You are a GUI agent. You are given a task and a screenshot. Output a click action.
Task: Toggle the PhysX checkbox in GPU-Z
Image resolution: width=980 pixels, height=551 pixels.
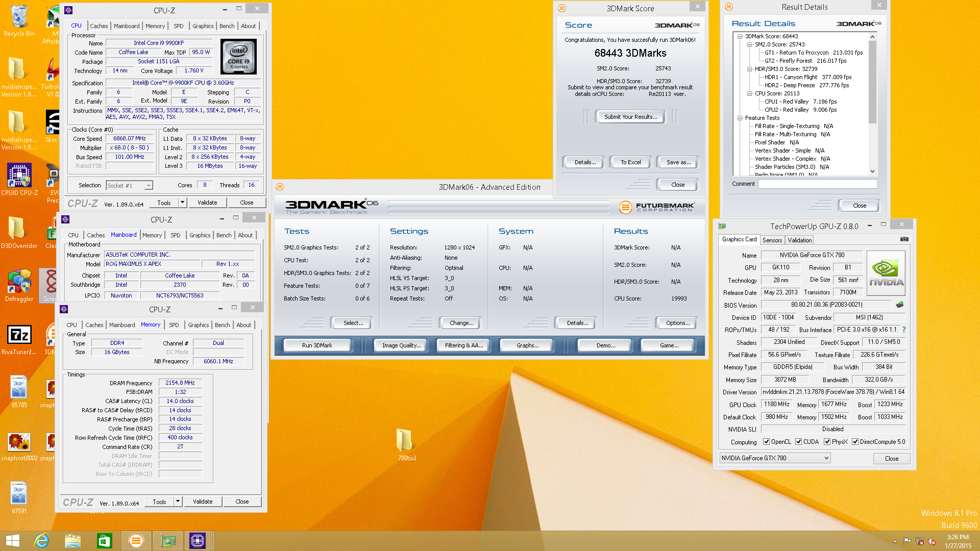[827, 442]
